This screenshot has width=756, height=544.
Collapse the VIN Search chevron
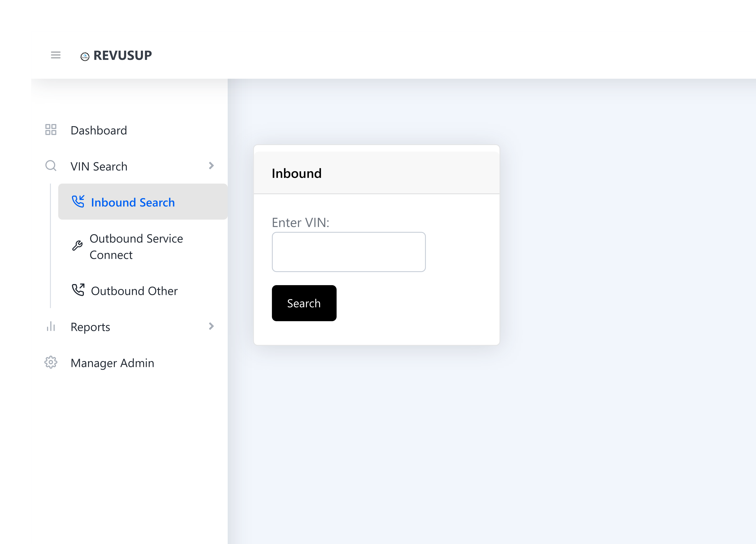point(211,166)
